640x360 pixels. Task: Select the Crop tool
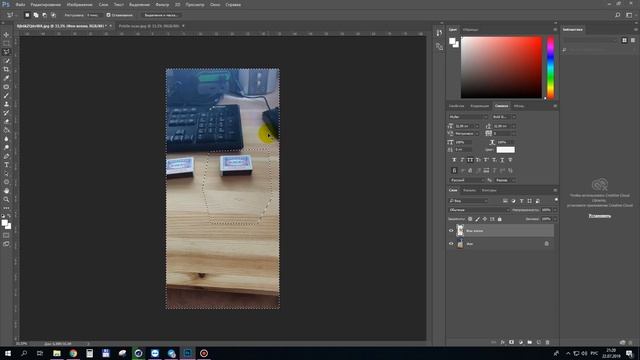pos(6,69)
